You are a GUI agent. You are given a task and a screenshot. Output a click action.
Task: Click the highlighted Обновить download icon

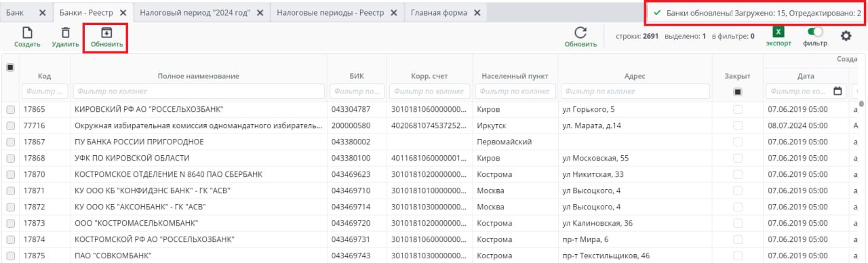pos(106,32)
